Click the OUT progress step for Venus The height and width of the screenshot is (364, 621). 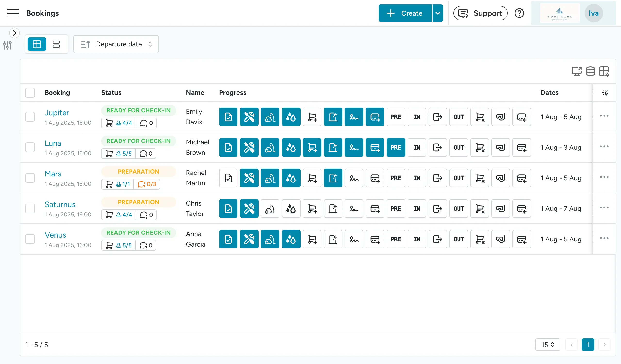coord(458,239)
